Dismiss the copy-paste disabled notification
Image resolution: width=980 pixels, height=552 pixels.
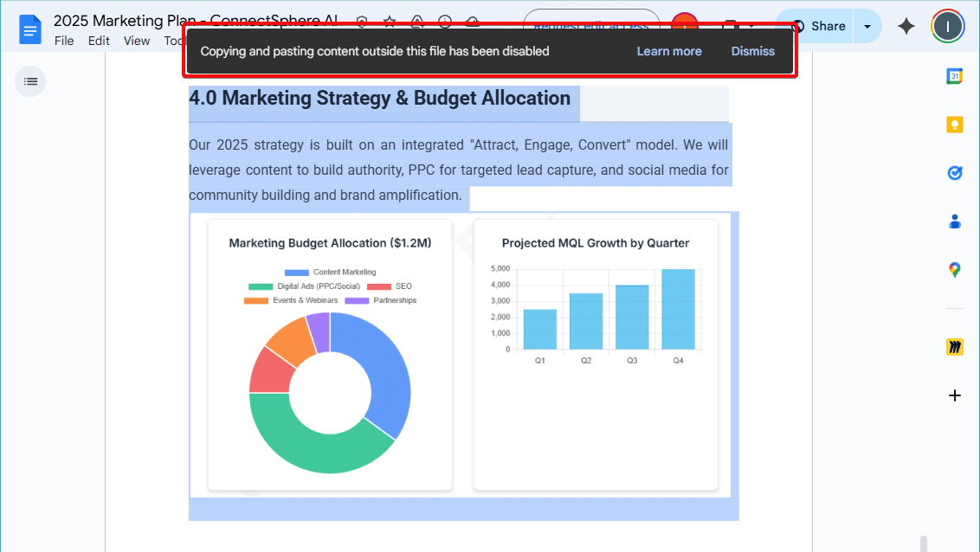[x=752, y=51]
